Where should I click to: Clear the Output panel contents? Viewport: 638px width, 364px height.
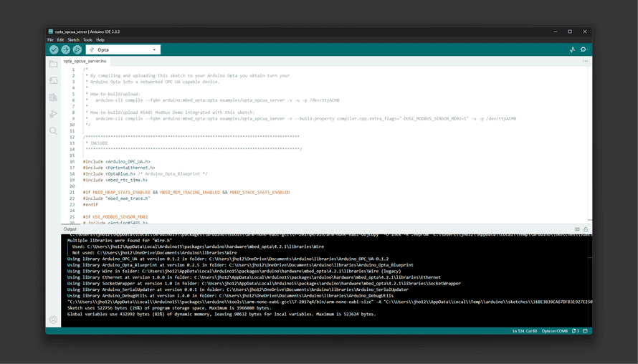pyautogui.click(x=577, y=229)
